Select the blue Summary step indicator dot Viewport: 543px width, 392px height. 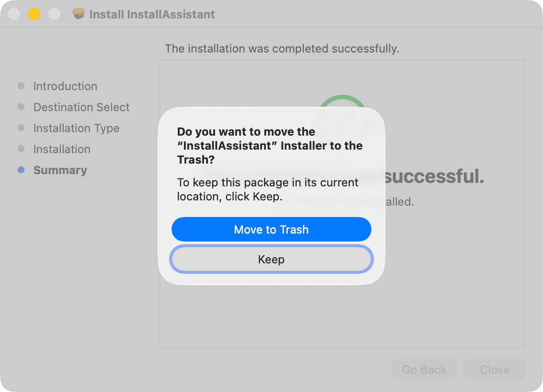[21, 170]
